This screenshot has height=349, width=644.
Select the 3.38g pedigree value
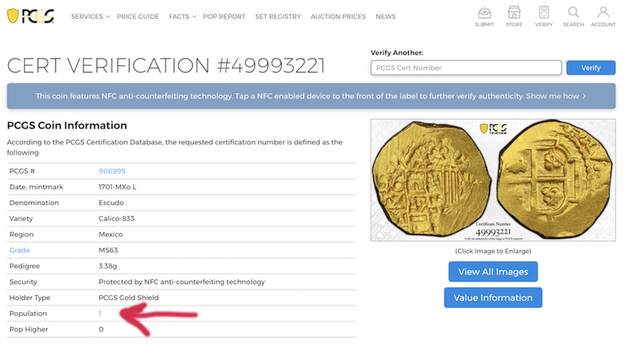108,266
